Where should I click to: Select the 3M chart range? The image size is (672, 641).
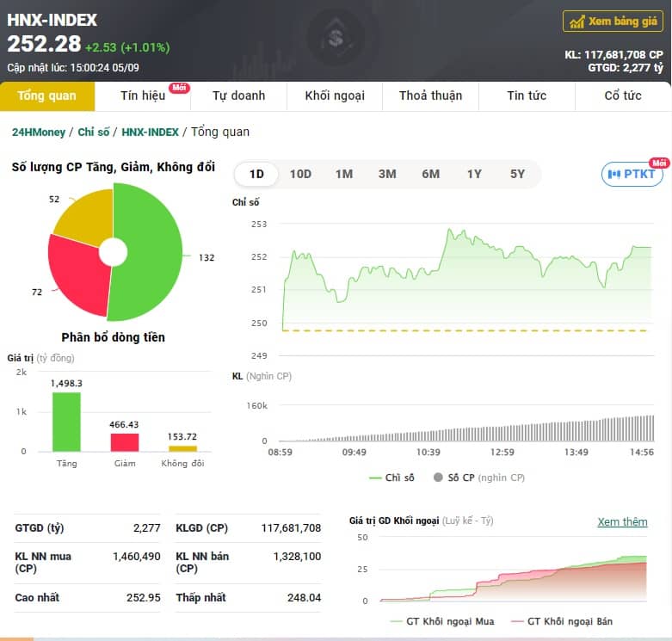click(x=387, y=174)
